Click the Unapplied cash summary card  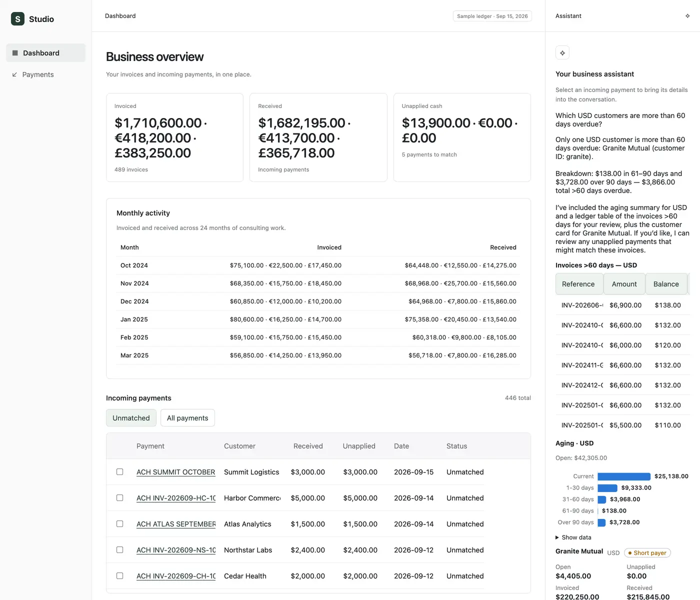[x=462, y=137]
